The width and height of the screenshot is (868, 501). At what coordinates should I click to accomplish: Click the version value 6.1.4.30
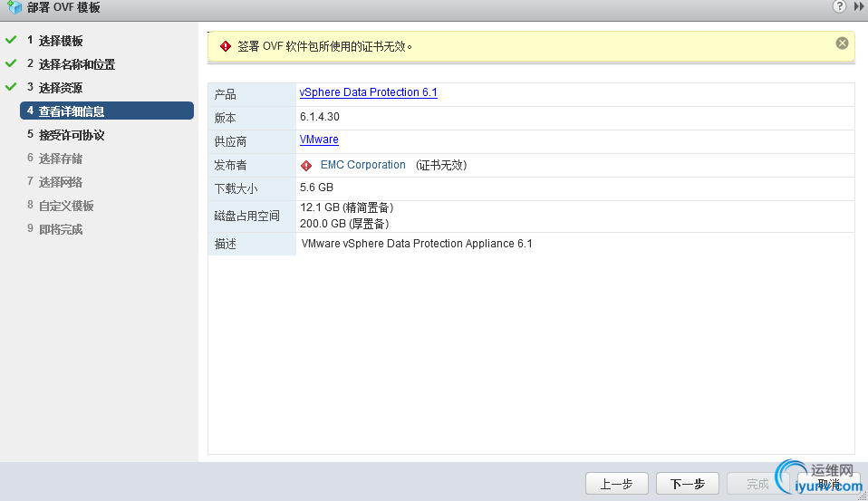click(x=320, y=117)
